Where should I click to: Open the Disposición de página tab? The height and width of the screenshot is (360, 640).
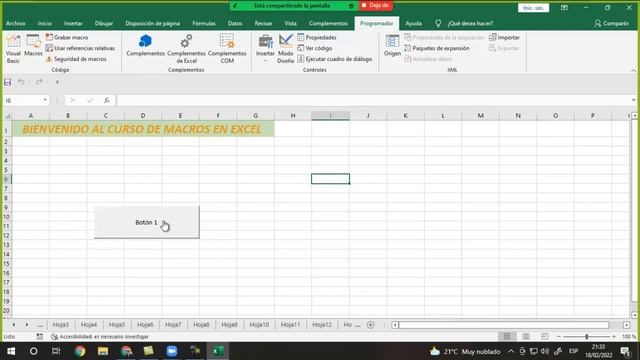coord(153,24)
